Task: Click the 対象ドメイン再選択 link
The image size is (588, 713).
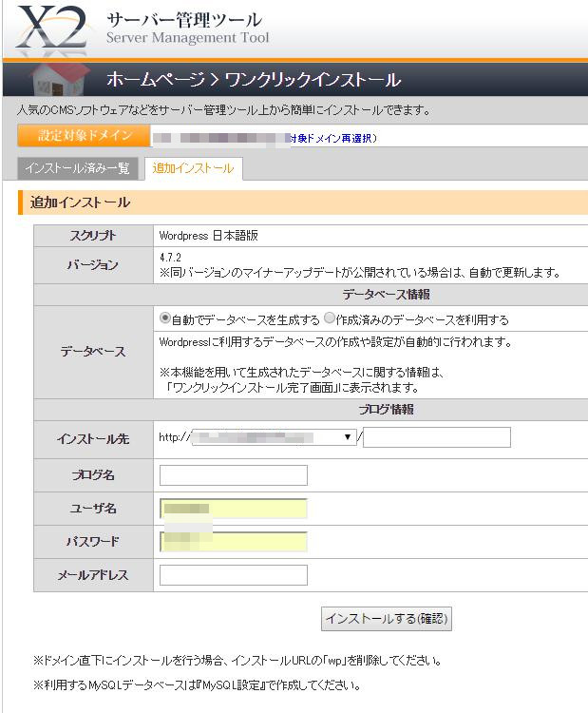Action: [333, 138]
